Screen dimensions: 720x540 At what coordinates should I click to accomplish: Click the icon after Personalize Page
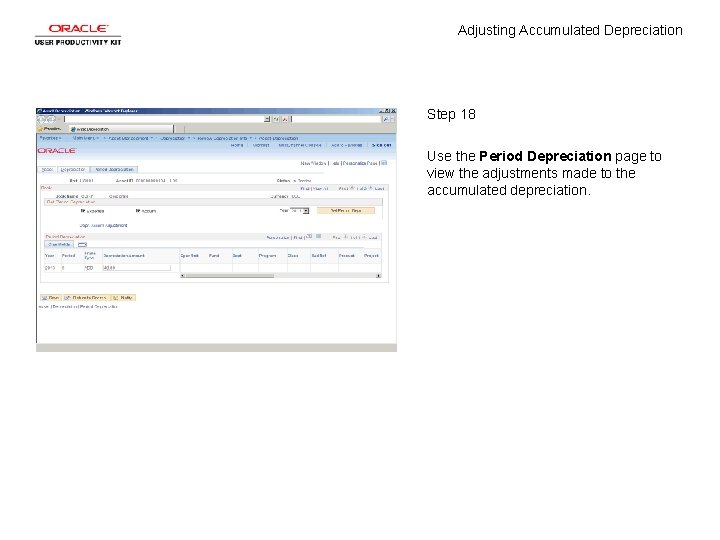384,163
